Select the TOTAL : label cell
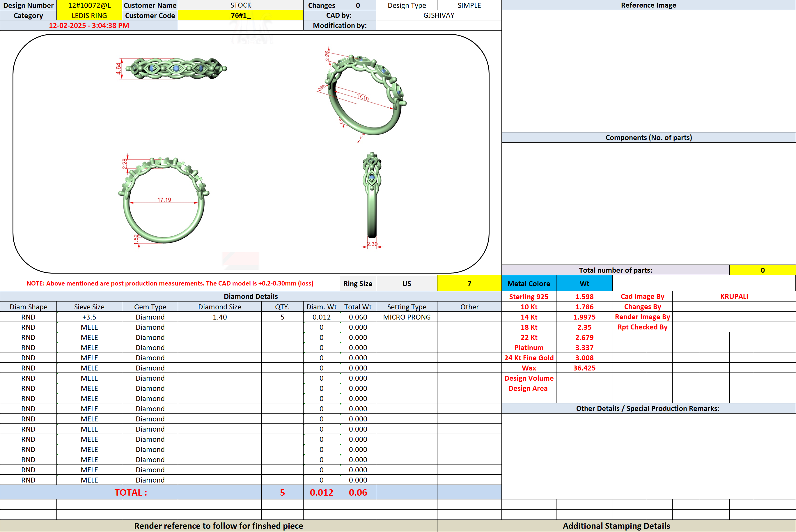 click(131, 492)
